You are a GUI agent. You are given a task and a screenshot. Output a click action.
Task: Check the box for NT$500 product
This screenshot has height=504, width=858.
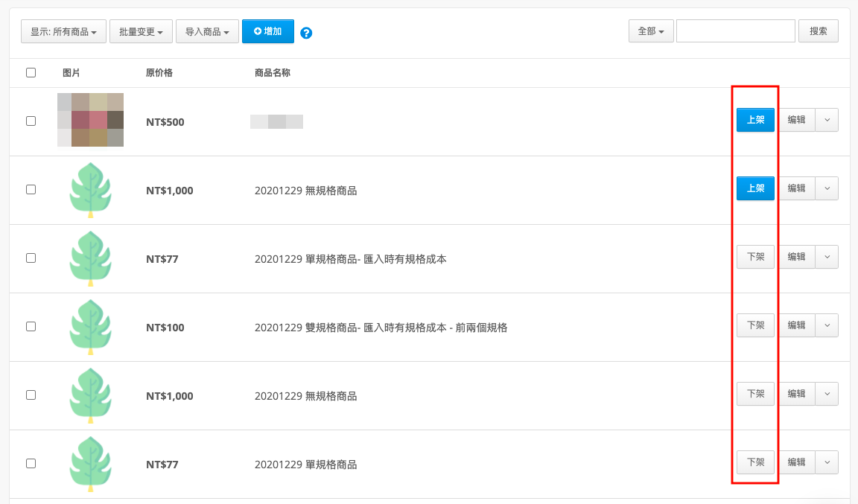click(x=31, y=121)
